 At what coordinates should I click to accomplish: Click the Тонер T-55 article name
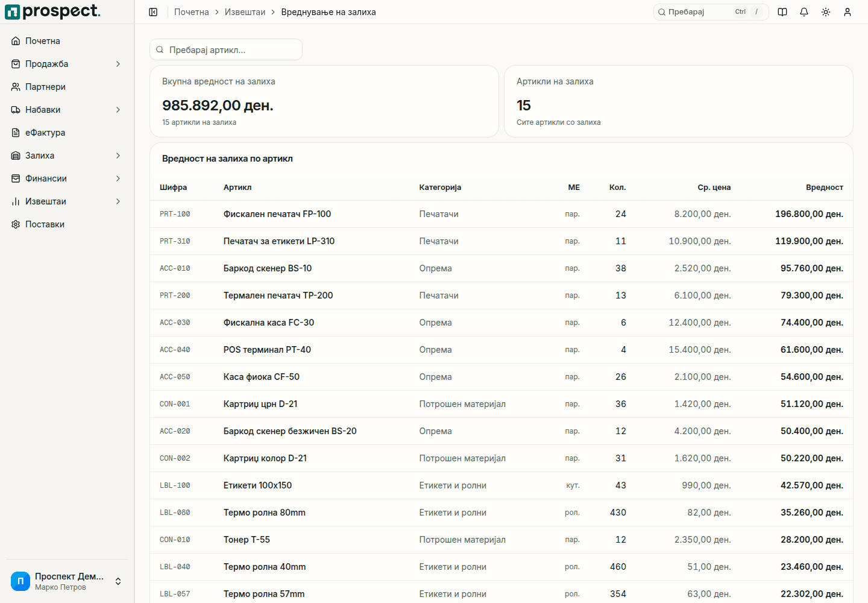click(x=247, y=540)
